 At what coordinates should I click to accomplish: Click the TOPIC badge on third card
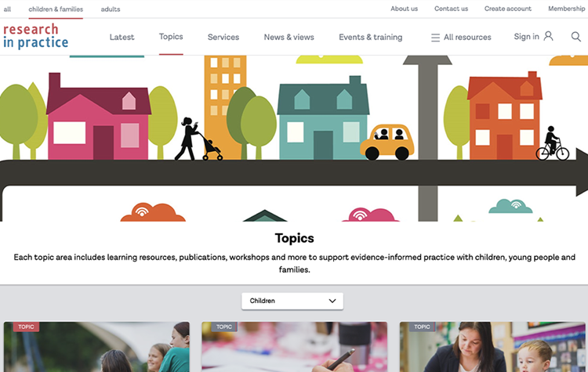422,327
